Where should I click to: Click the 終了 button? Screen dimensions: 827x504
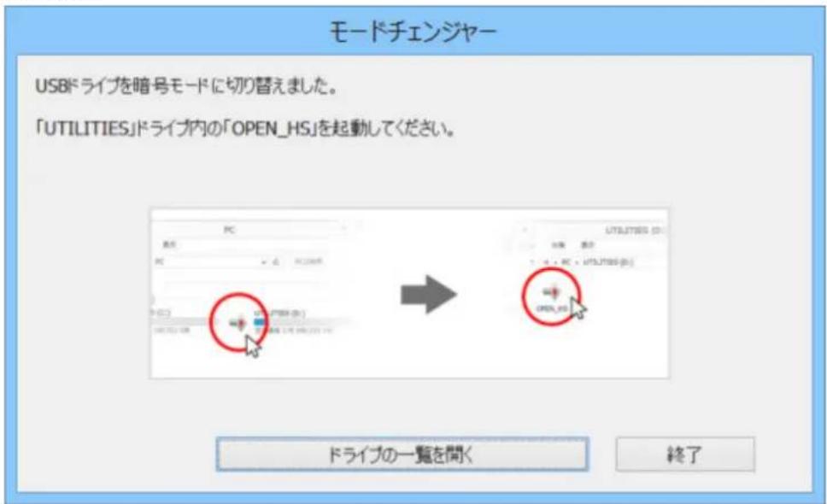[x=684, y=454]
